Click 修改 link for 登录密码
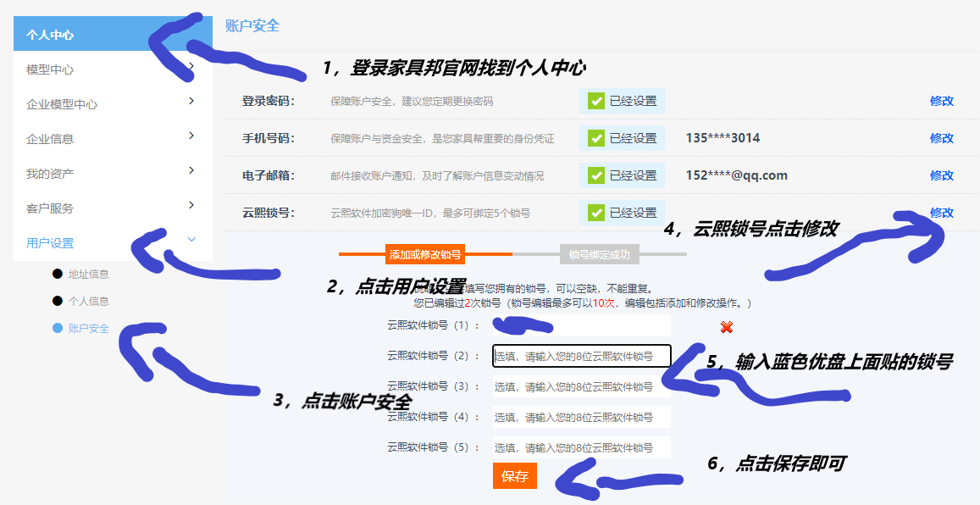 click(x=941, y=101)
